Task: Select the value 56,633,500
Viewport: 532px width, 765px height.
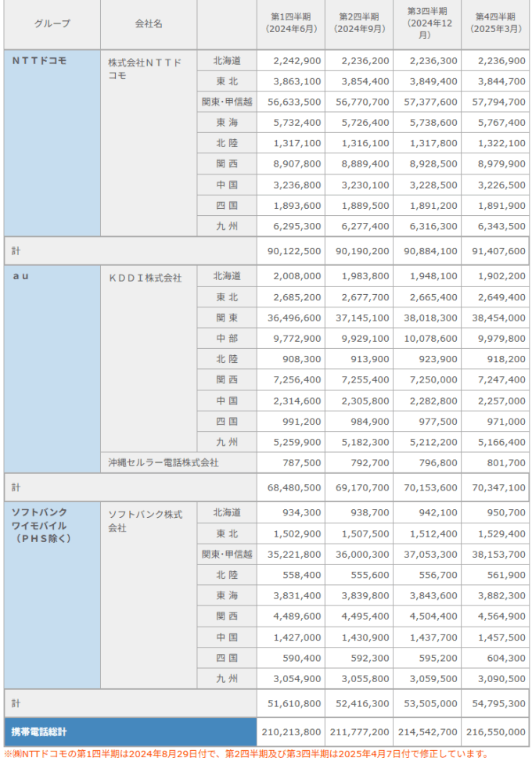Action: coord(294,102)
